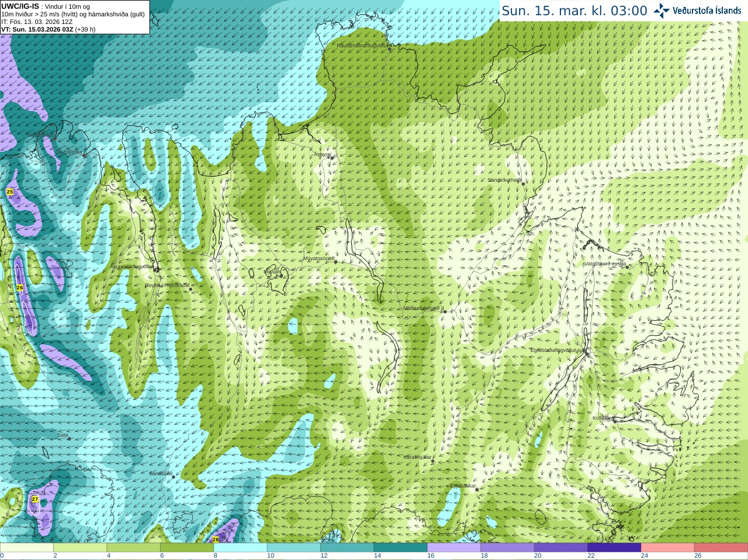Click the Mývatn station label
Screen dimensions: 748x560
(272, 272)
